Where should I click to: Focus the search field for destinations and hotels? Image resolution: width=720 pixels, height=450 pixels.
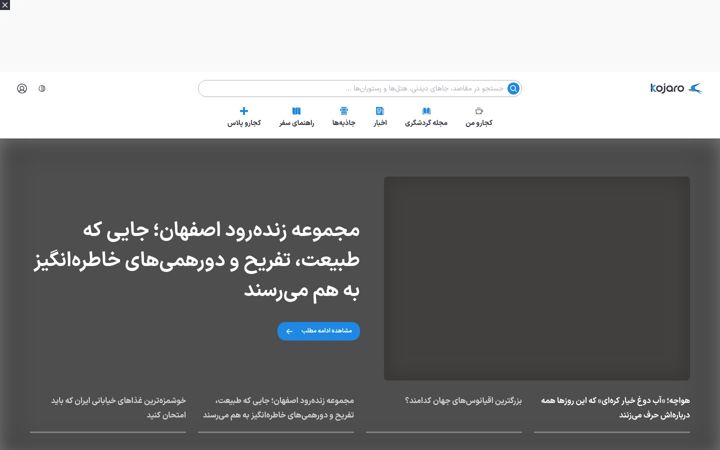click(360, 89)
